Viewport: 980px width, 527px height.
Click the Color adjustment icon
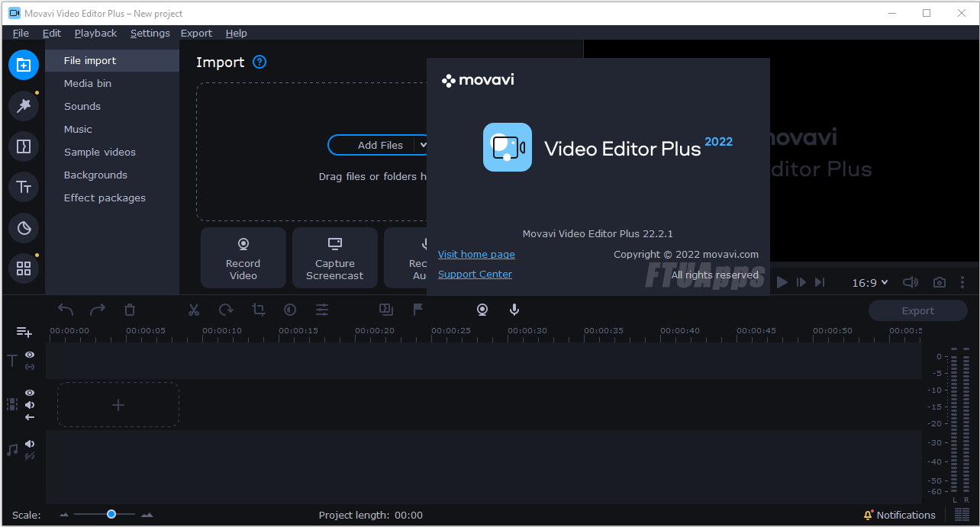click(x=290, y=310)
